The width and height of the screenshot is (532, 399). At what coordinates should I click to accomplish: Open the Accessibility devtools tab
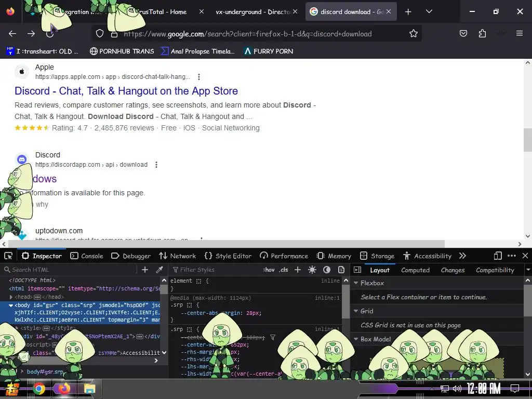pyautogui.click(x=428, y=256)
